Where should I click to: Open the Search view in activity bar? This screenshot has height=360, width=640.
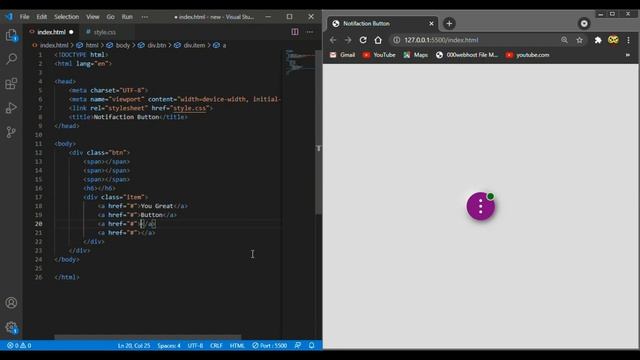click(x=11, y=59)
